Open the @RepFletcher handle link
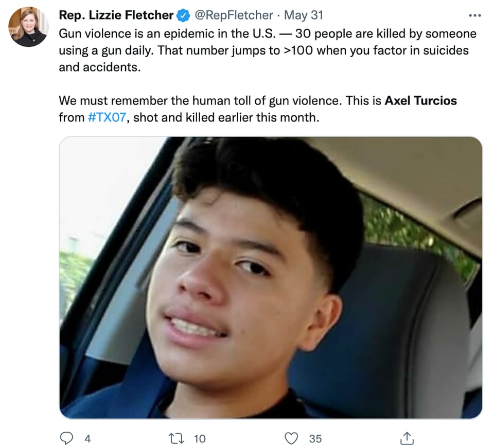The width and height of the screenshot is (494, 448). coord(234,15)
